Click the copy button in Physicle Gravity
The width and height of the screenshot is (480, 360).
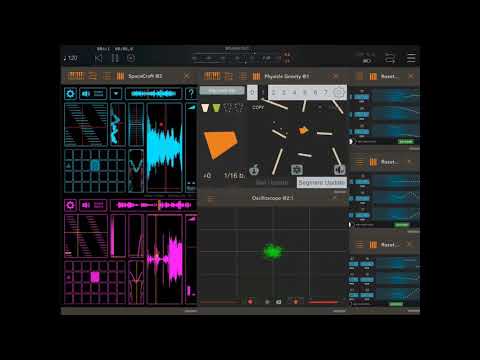click(258, 108)
